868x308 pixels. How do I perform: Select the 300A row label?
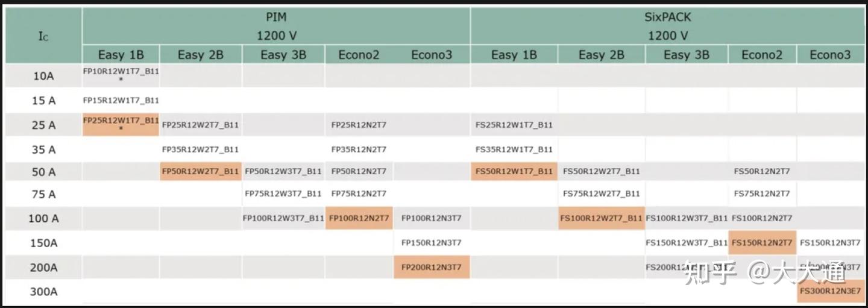point(43,292)
